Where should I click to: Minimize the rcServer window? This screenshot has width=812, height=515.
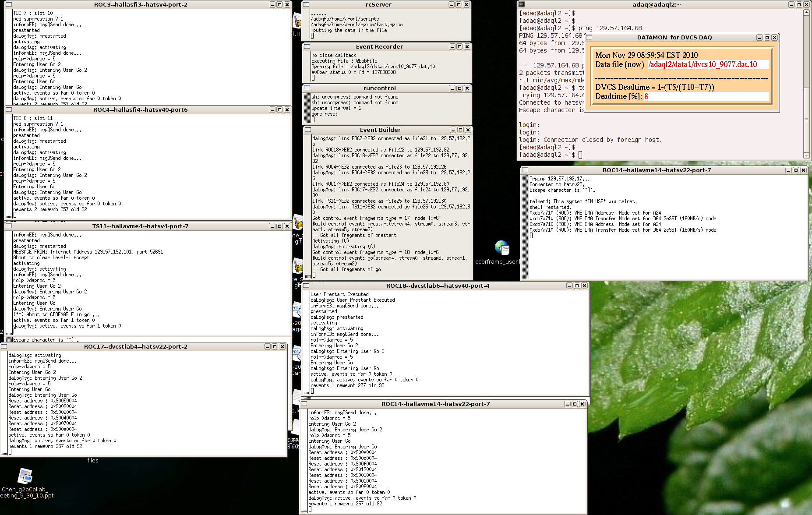pyautogui.click(x=451, y=4)
